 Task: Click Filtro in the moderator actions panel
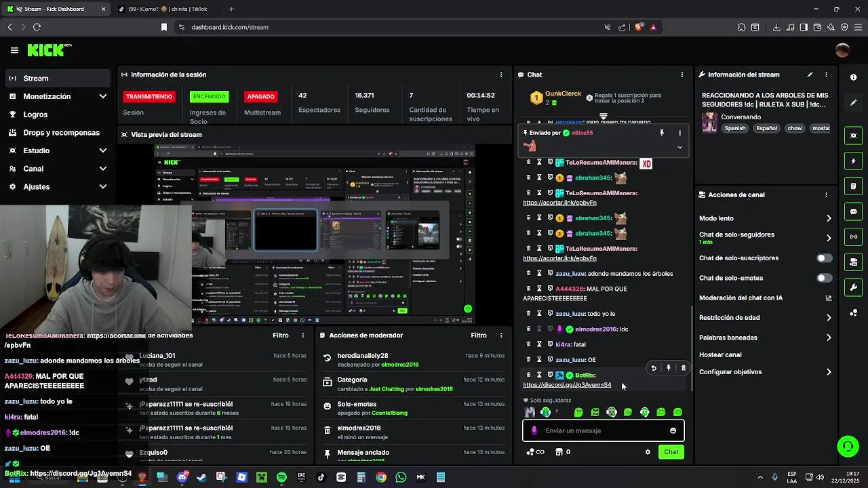click(479, 335)
